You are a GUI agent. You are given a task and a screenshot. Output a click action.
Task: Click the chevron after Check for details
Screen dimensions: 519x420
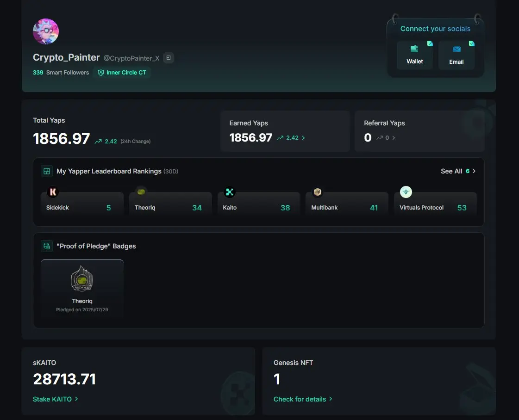click(331, 399)
